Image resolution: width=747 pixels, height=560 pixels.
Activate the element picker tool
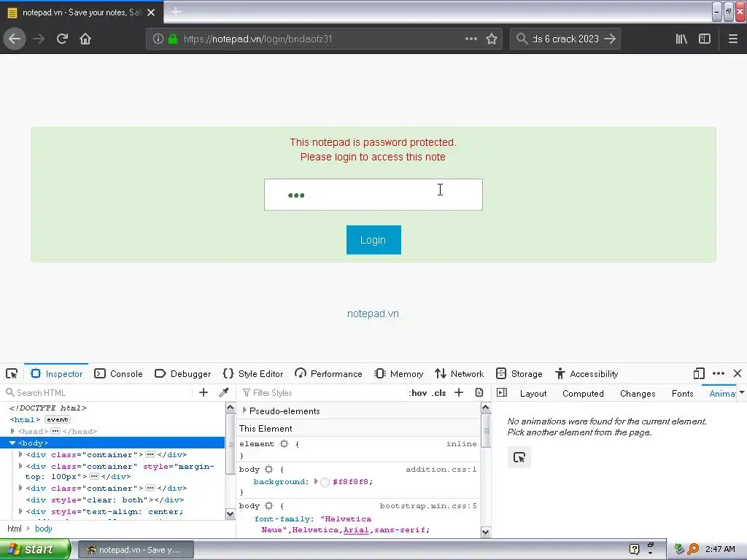(x=12, y=374)
